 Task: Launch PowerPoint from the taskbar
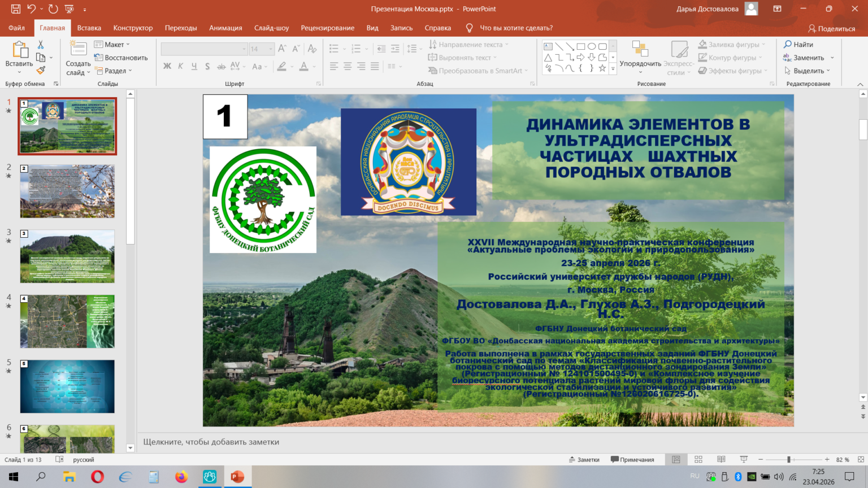(237, 477)
